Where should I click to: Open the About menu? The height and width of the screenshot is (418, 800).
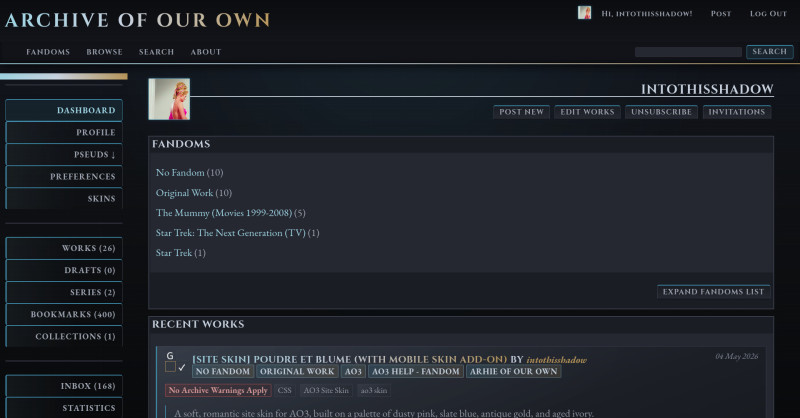[x=206, y=52]
